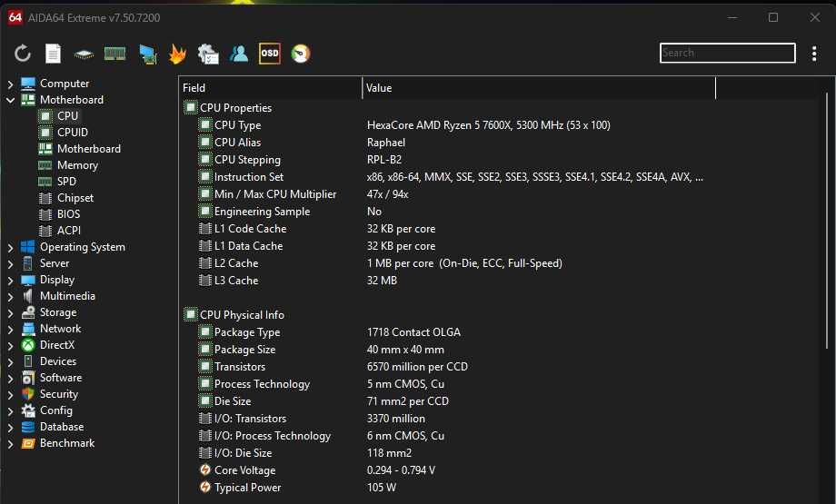Click the Devices sidebar icon
This screenshot has height=504, width=836.
pyautogui.click(x=28, y=361)
